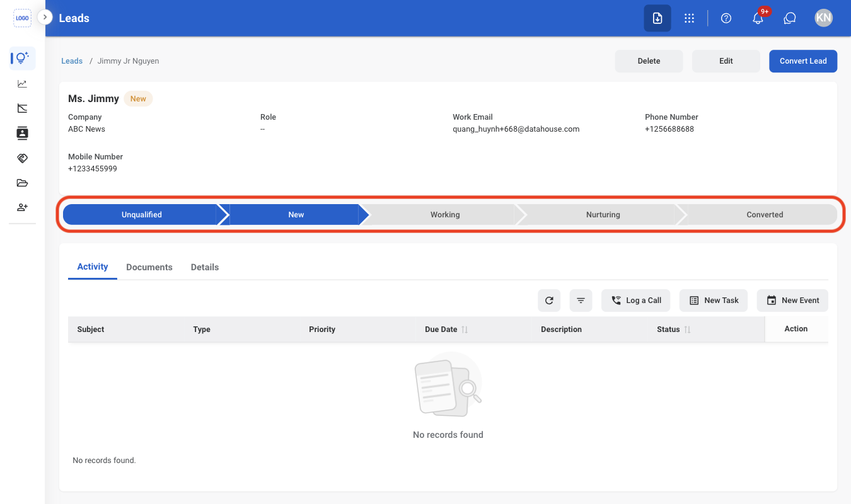Viewport: 851px width, 504px height.
Task: Select the Unqualified stage
Action: [142, 214]
